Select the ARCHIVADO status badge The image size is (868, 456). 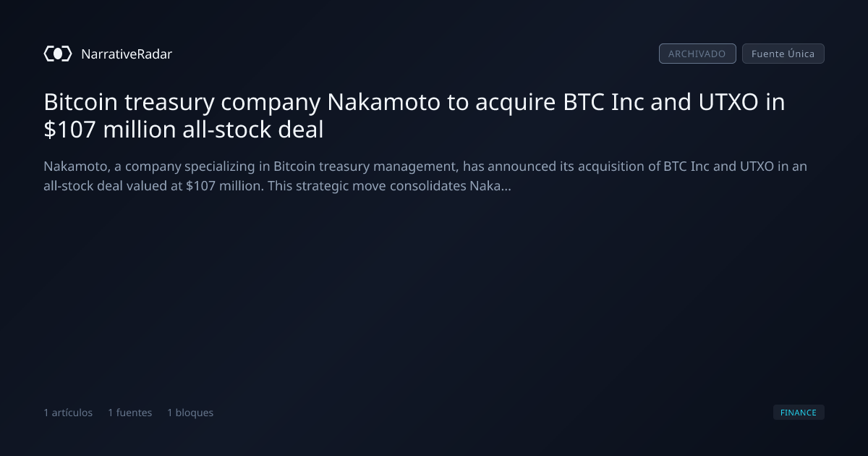[697, 54]
